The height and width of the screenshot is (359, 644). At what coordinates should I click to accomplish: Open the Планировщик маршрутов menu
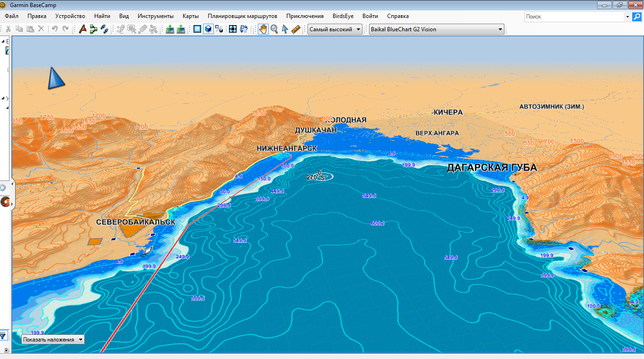tap(242, 16)
